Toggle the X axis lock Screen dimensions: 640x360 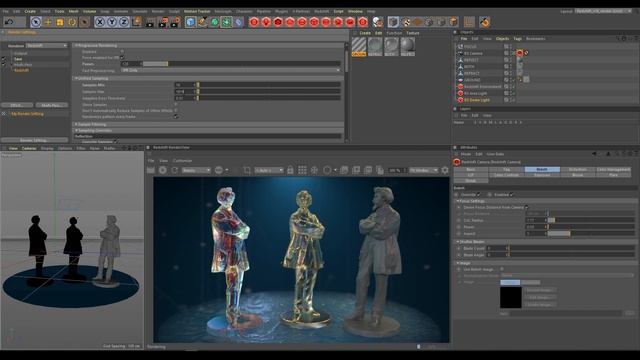click(x=100, y=22)
